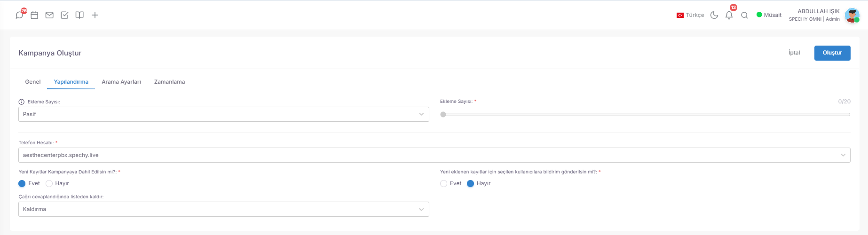Click Çağrı cevaplandığında listeden kaldır label
This screenshot has height=235, width=868.
61,197
